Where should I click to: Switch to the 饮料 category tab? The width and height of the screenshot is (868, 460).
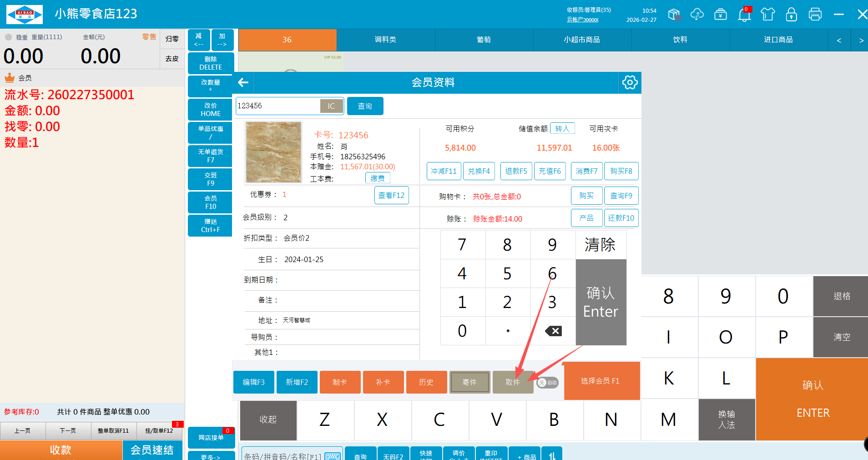pyautogui.click(x=680, y=40)
